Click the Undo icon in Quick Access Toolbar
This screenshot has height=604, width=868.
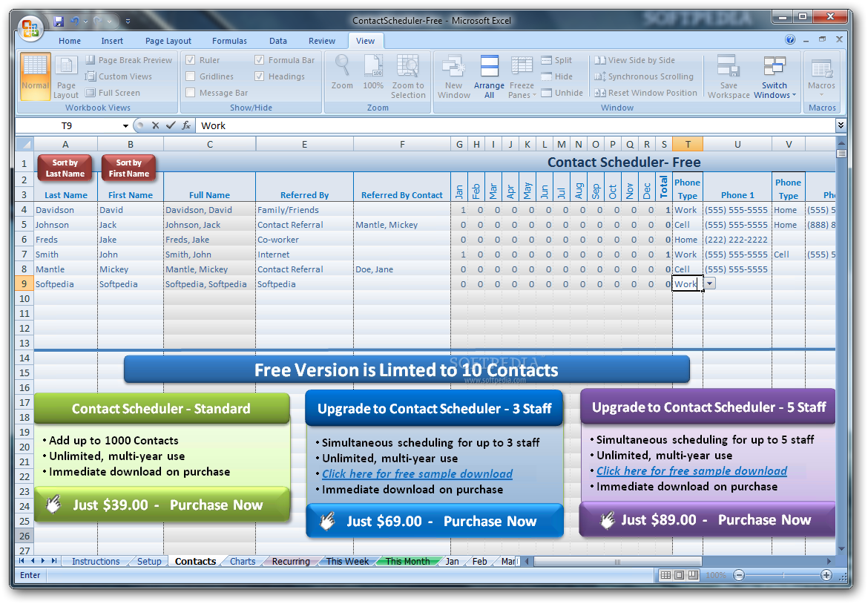point(75,21)
